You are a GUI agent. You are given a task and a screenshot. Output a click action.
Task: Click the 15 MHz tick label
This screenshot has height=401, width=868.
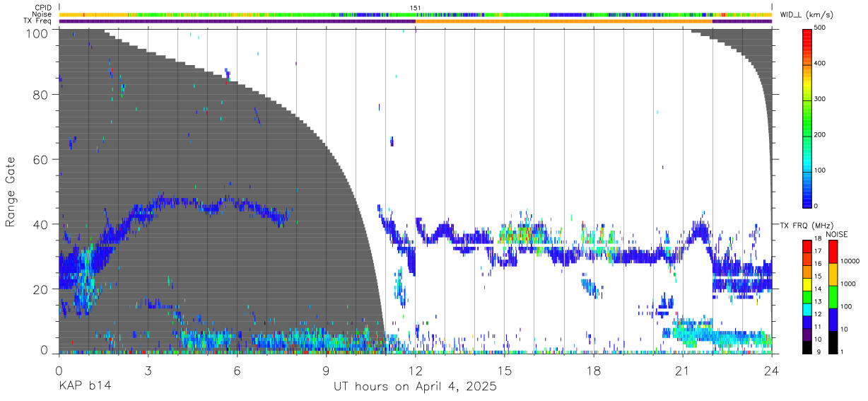(818, 277)
